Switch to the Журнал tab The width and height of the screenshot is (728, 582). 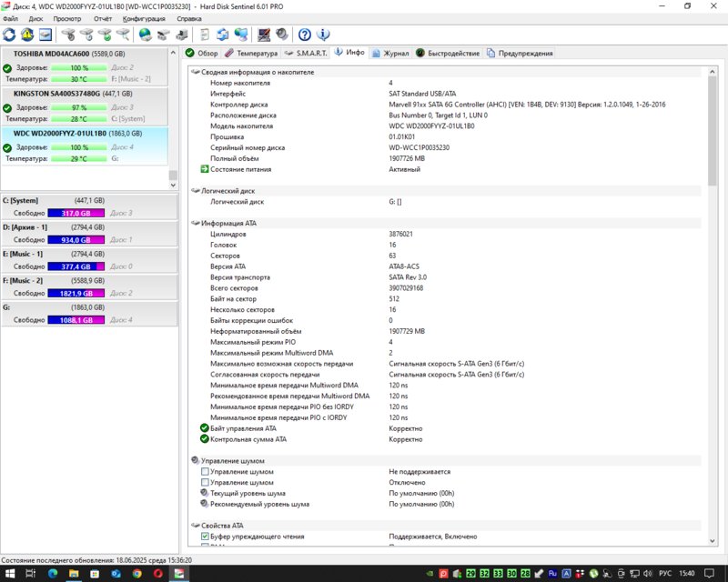(390, 53)
